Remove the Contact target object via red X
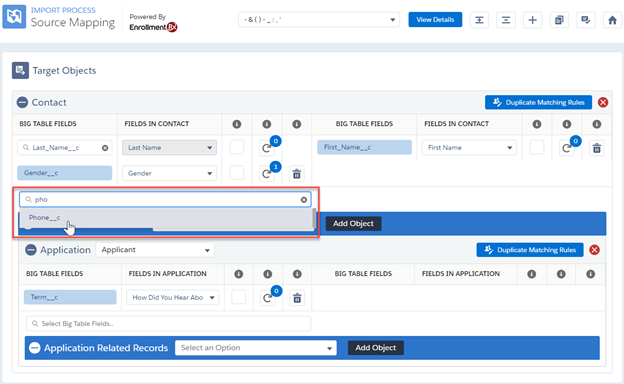The image size is (624, 384). pyautogui.click(x=603, y=102)
